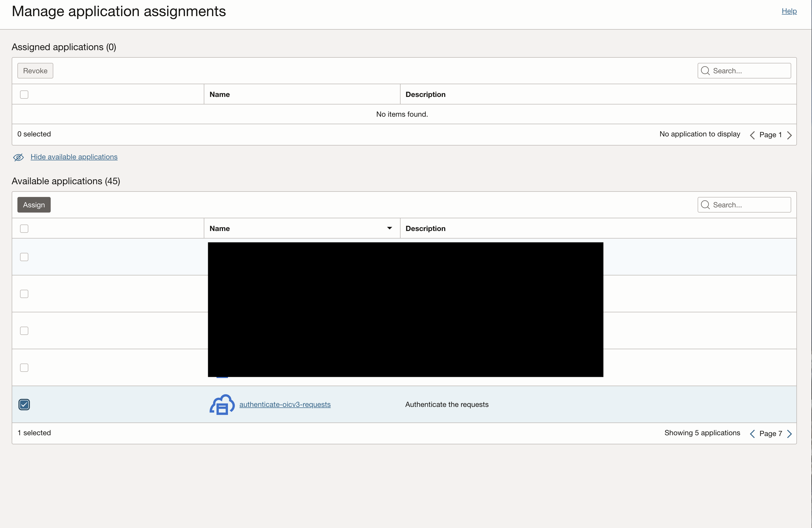This screenshot has height=528, width=812.
Task: Tick the first row checkbox in Available applications
Action: click(x=24, y=257)
